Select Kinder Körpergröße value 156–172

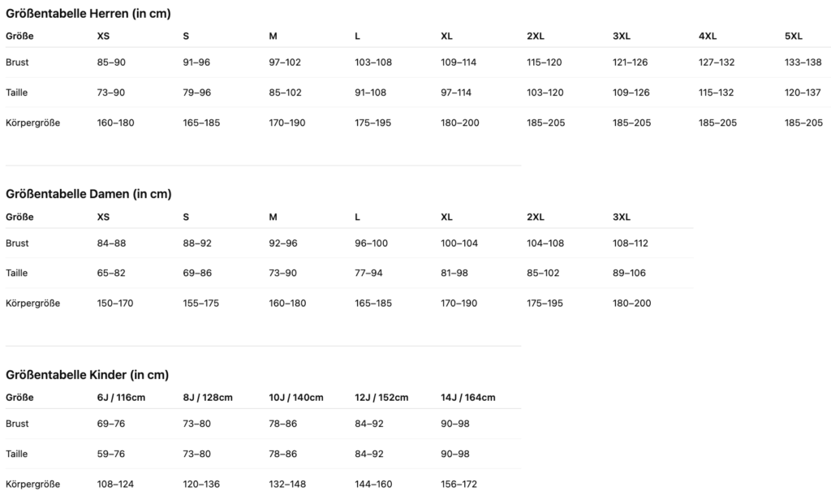click(459, 484)
